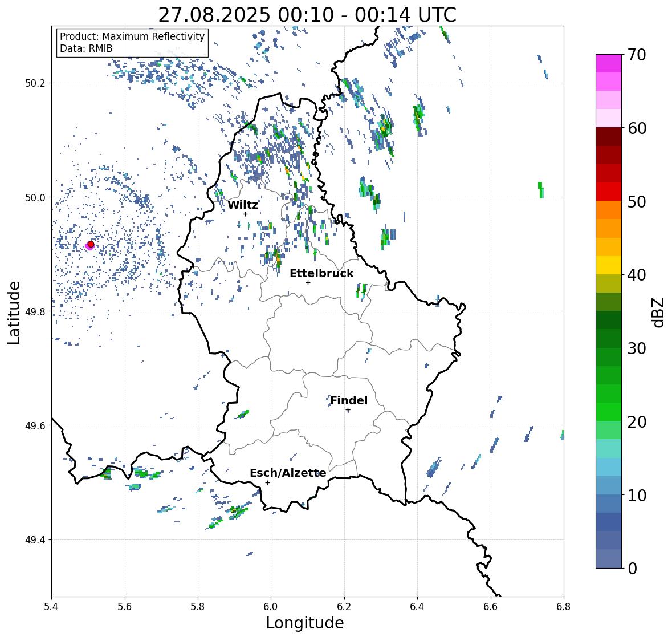Click the dBZ colorbar label
This screenshot has width=672, height=637.
[x=659, y=313]
